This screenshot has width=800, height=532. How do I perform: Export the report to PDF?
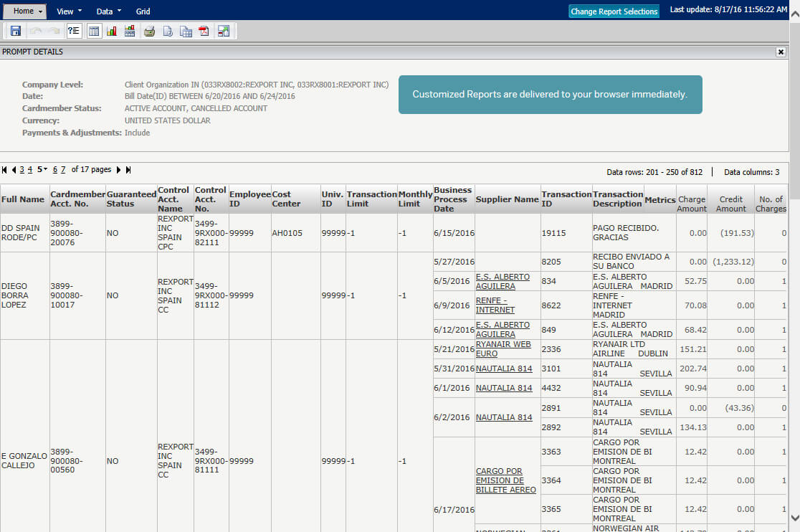point(203,30)
